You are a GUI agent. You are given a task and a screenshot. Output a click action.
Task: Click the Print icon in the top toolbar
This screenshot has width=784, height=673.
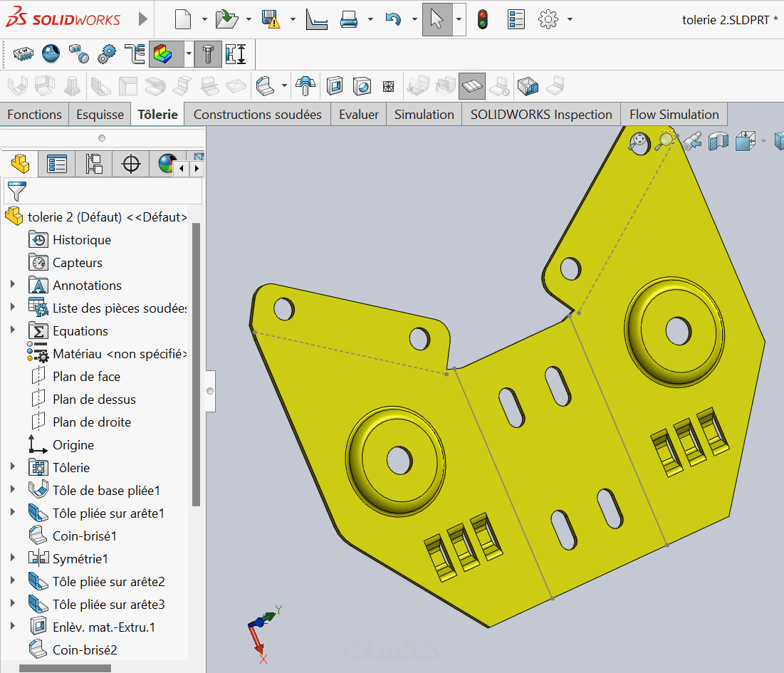click(348, 19)
